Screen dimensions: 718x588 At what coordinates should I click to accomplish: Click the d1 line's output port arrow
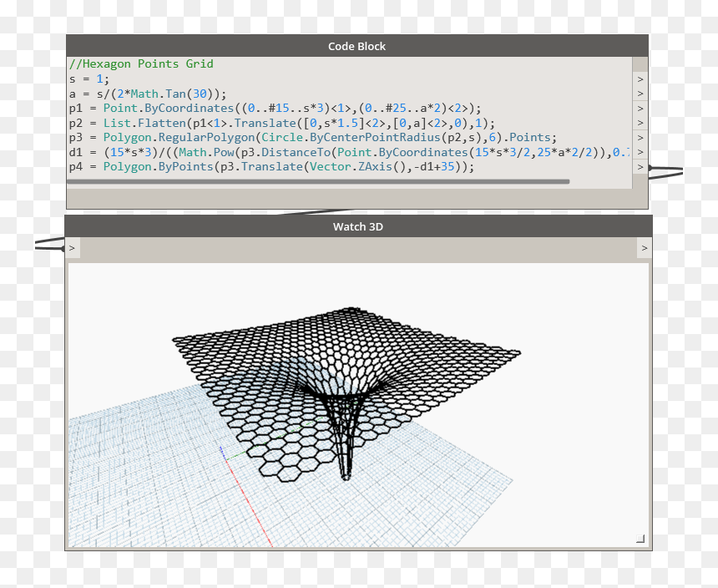(x=640, y=153)
